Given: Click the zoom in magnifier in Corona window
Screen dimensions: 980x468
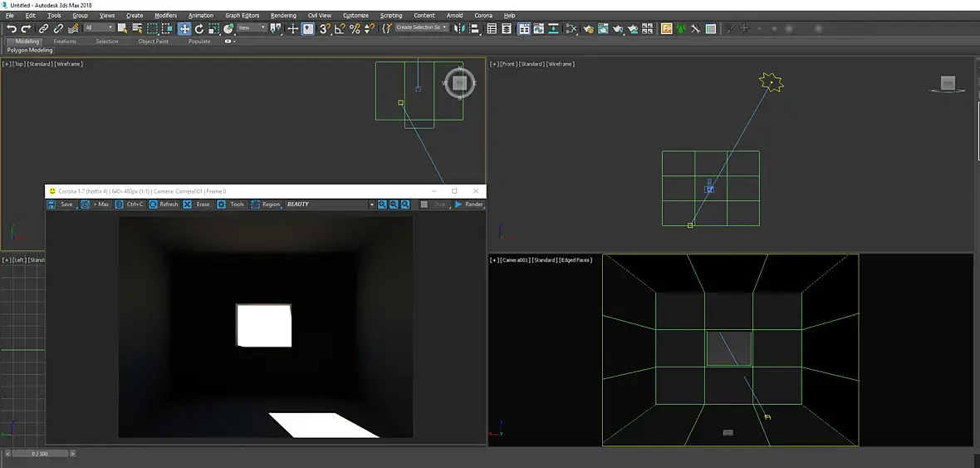Looking at the screenshot, I should click(382, 204).
